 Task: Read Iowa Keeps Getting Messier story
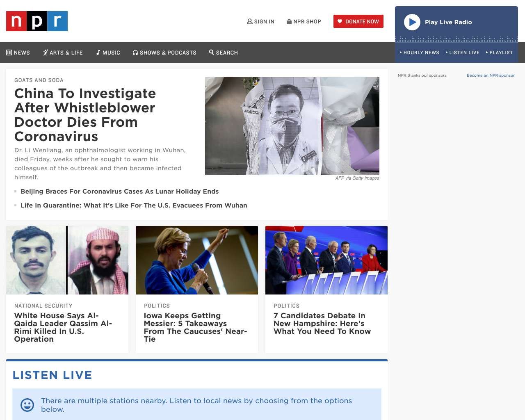point(196,327)
